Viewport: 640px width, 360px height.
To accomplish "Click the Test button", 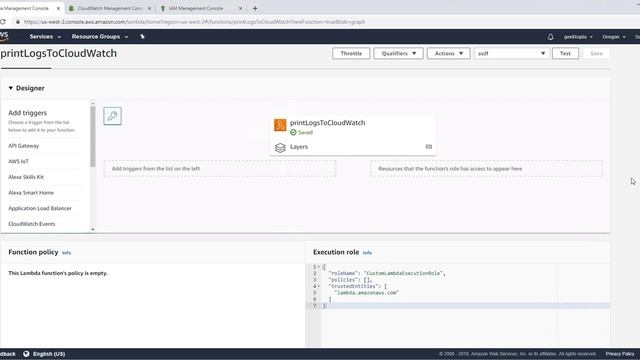I will [x=565, y=53].
